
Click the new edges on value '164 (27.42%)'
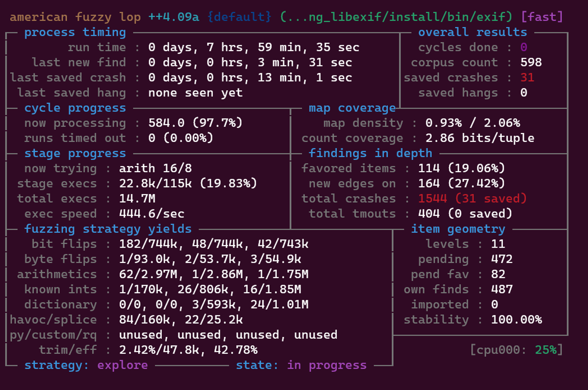pos(462,184)
